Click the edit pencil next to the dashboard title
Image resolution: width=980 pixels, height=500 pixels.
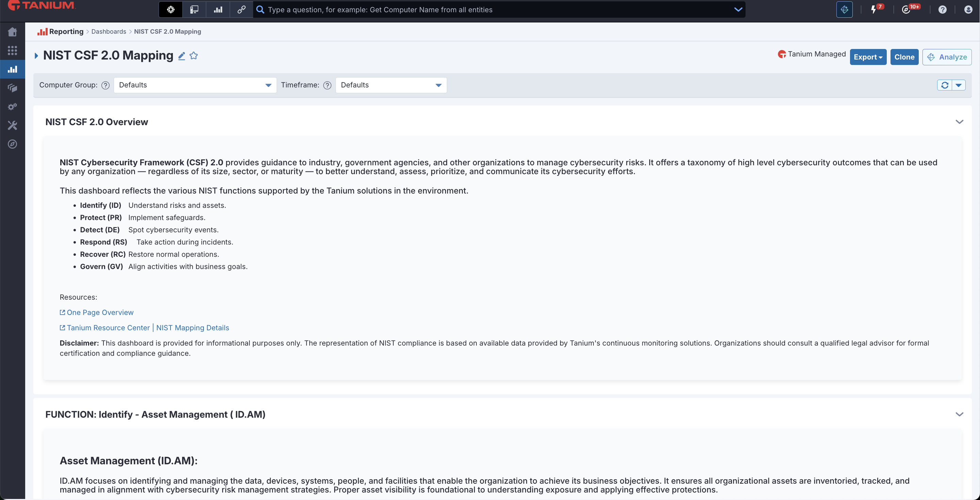[181, 56]
